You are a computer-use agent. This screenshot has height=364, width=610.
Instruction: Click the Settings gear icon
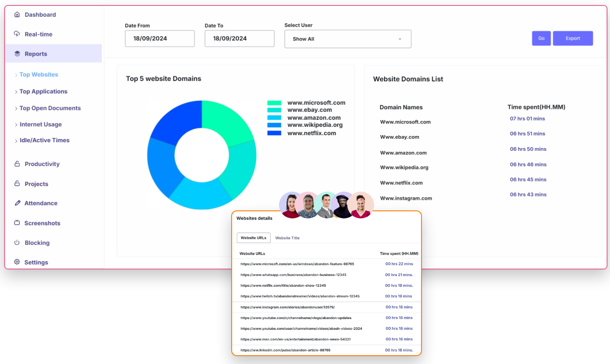pos(17,262)
